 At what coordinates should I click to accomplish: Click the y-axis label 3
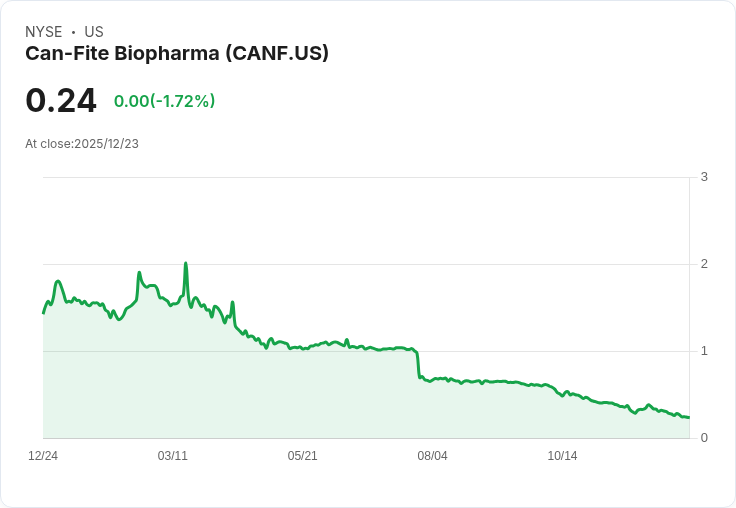pyautogui.click(x=704, y=177)
